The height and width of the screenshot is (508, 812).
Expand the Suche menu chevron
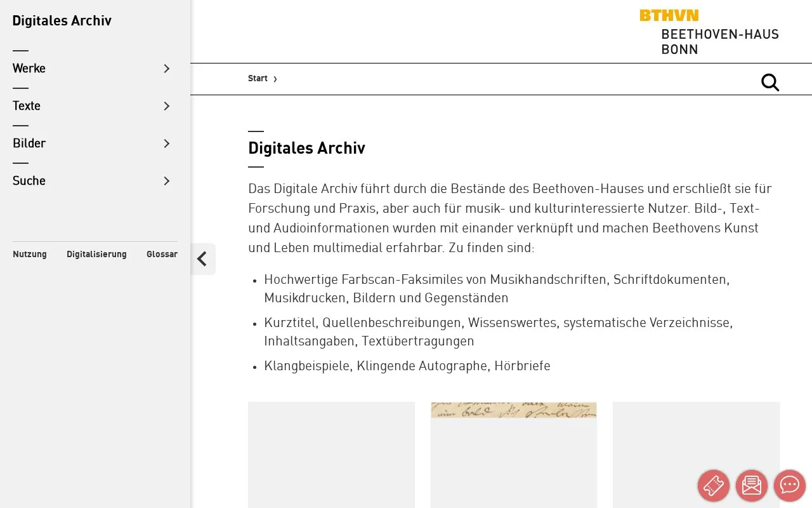[167, 181]
